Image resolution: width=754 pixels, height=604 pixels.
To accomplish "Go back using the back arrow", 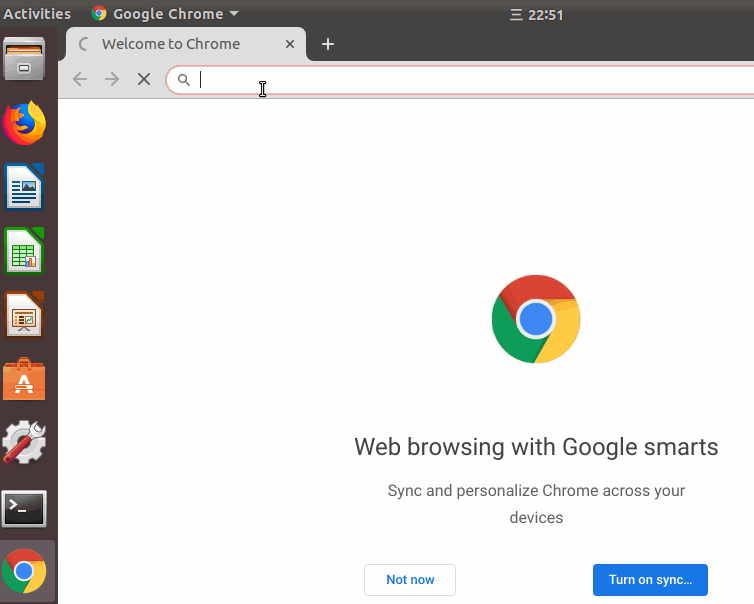I will 80,79.
